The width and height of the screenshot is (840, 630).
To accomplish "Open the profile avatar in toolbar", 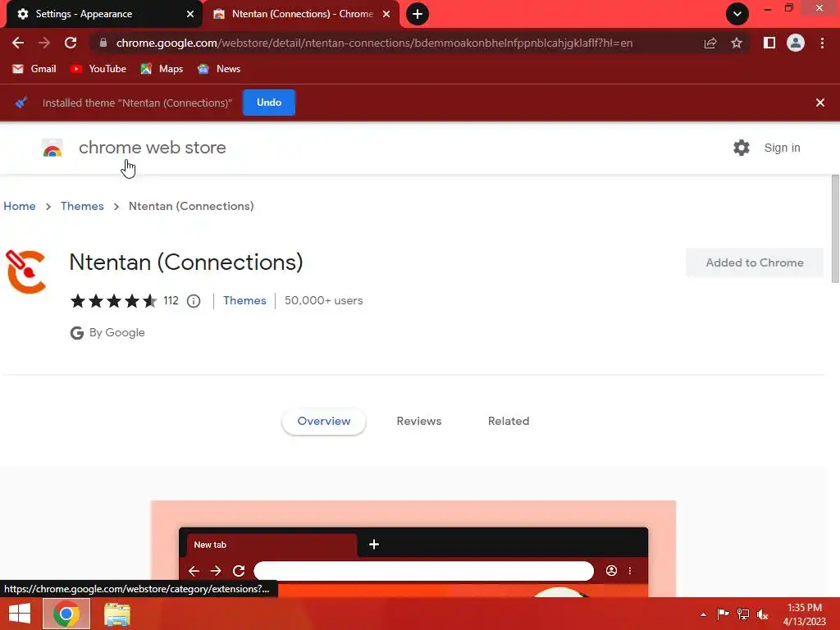I will pyautogui.click(x=796, y=43).
